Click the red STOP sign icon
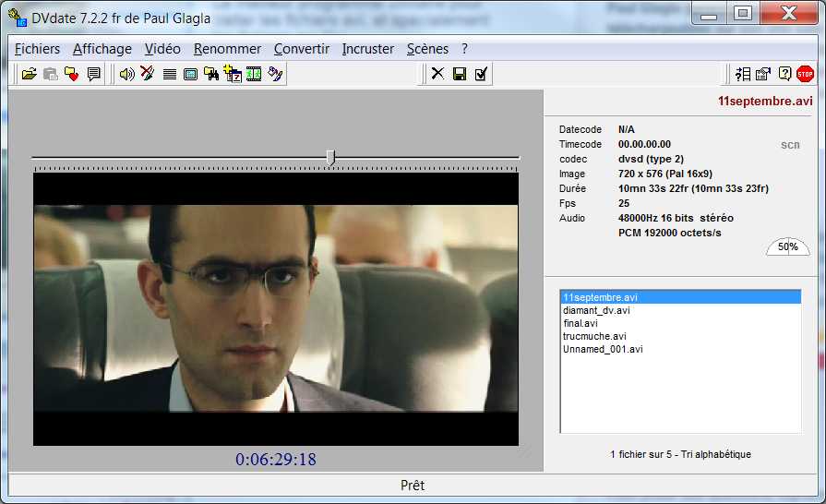The image size is (826, 504). pos(805,74)
